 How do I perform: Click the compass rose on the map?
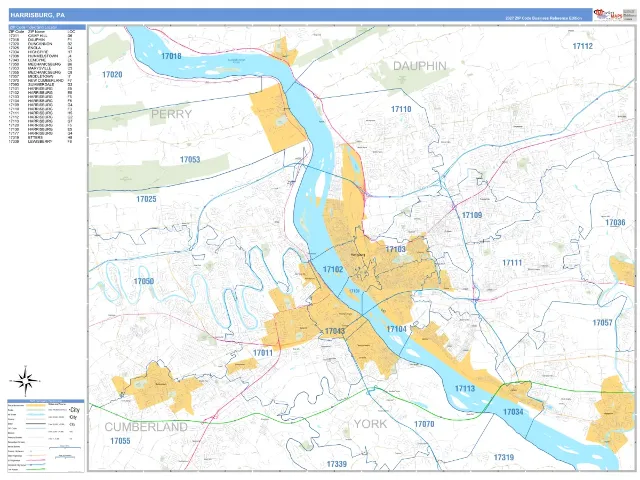[x=25, y=381]
